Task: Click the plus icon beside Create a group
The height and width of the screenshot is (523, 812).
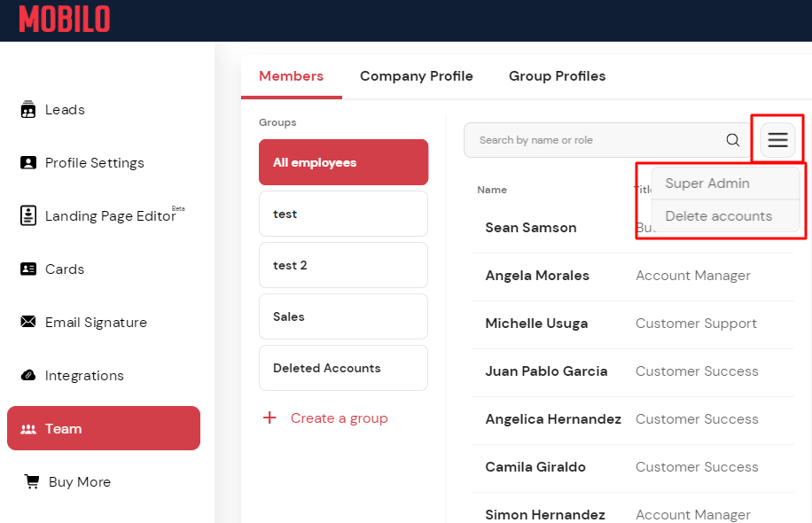Action: [269, 418]
